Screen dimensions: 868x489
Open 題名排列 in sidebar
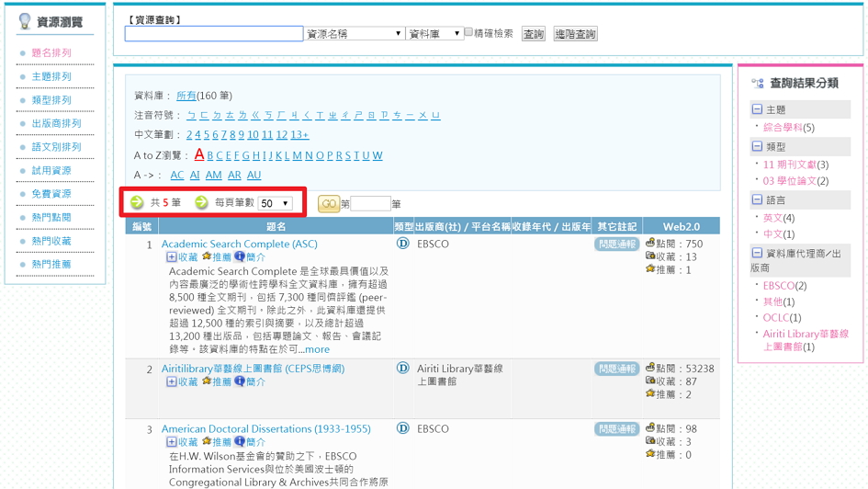point(51,53)
